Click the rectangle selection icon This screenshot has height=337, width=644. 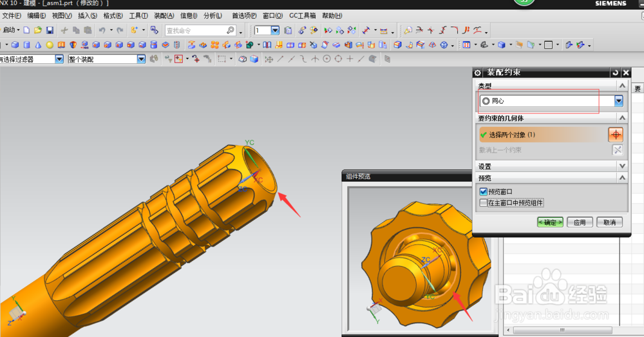tap(222, 59)
